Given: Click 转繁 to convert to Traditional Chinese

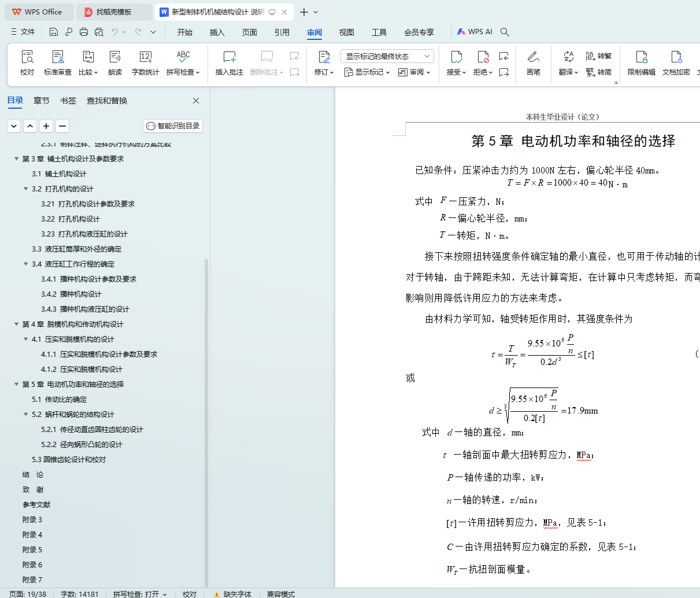Looking at the screenshot, I should 598,56.
